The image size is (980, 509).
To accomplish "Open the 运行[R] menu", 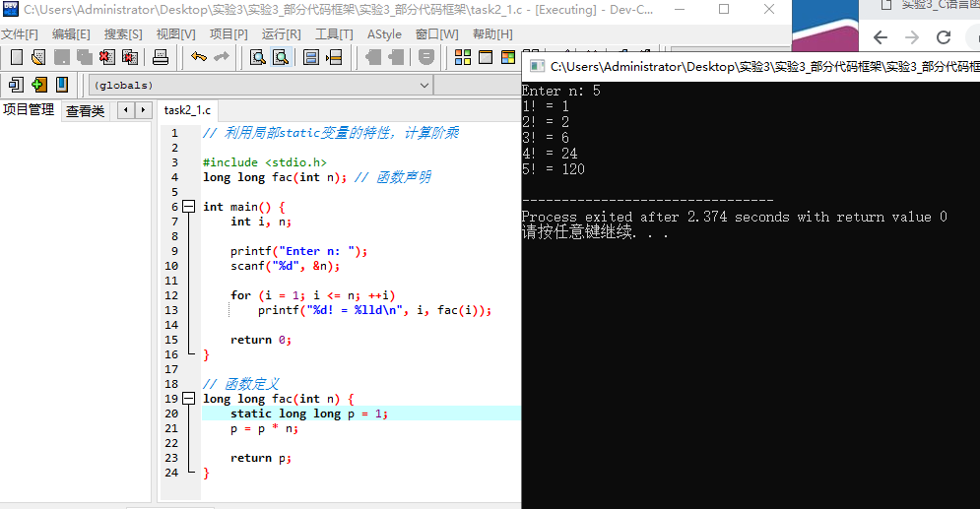I will pyautogui.click(x=282, y=34).
